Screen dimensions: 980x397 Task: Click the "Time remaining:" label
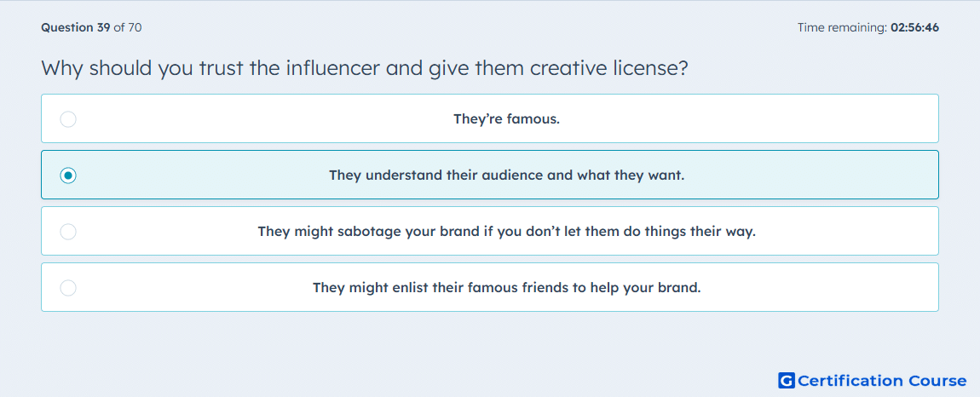(843, 27)
